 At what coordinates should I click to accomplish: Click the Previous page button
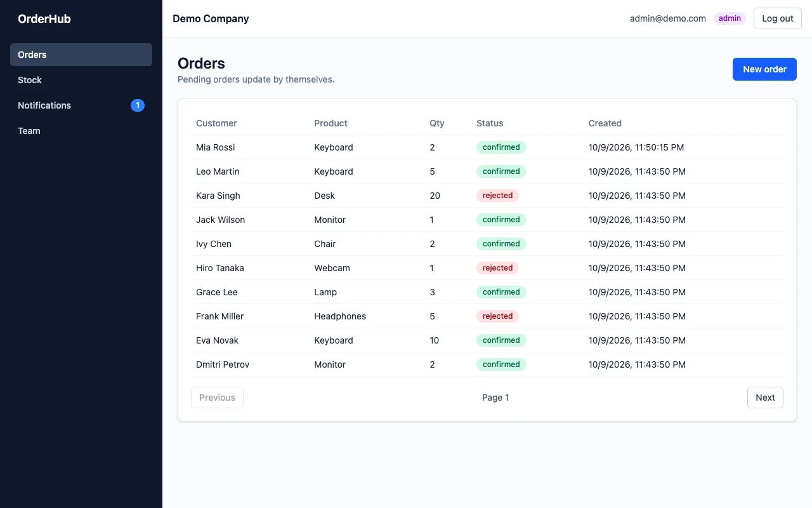coord(217,398)
